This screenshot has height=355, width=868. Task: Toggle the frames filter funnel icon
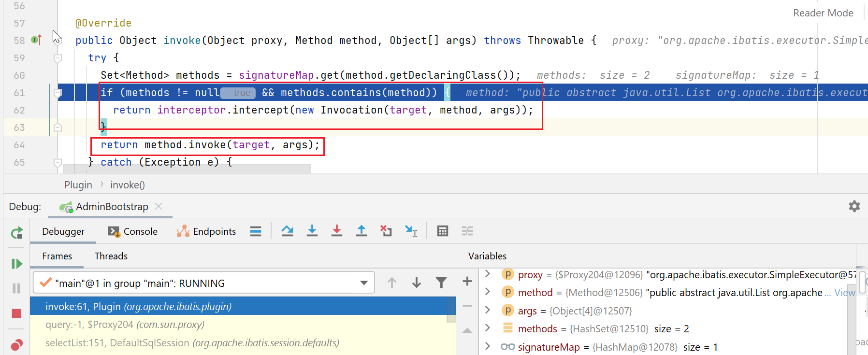[441, 283]
